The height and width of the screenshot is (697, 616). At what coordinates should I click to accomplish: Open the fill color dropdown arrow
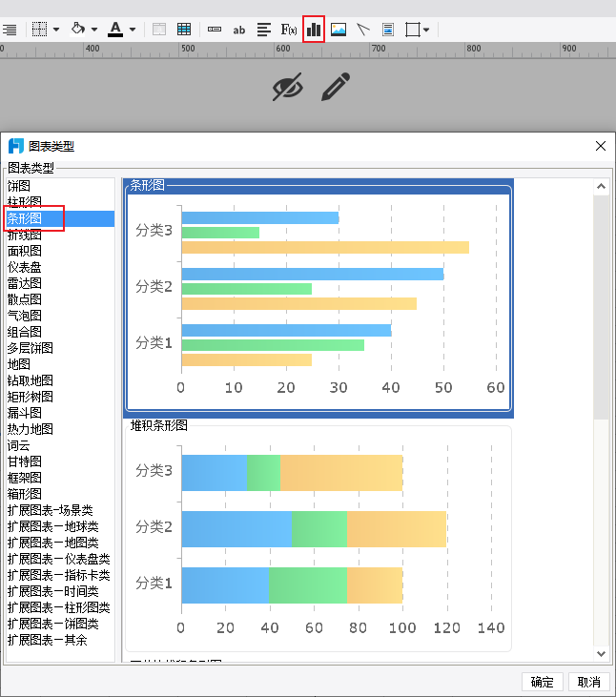[x=94, y=30]
